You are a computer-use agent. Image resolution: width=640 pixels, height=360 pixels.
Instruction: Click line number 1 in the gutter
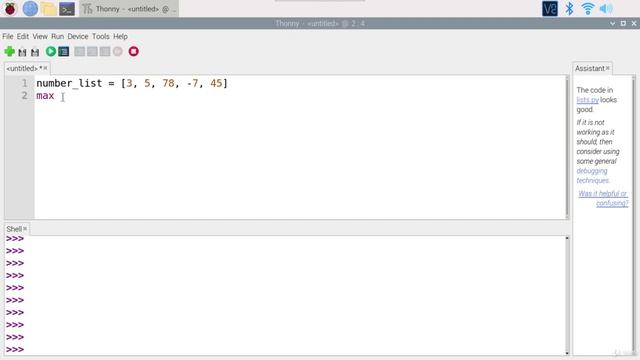[24, 83]
